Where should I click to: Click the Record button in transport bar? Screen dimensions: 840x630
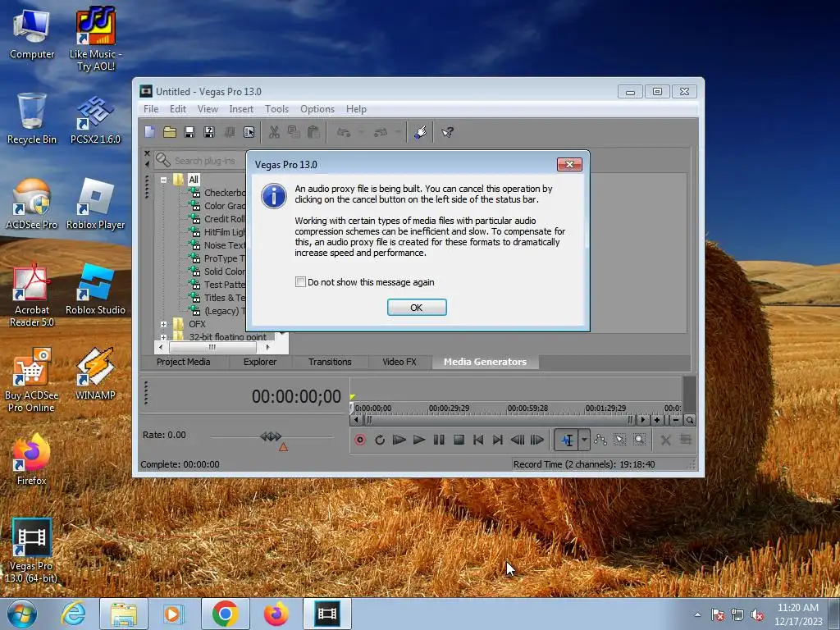click(360, 440)
